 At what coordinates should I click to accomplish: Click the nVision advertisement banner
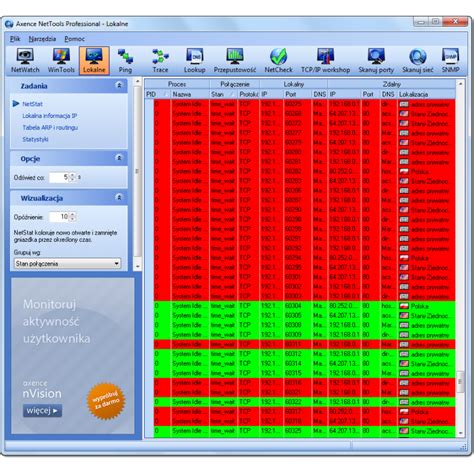coord(73,356)
